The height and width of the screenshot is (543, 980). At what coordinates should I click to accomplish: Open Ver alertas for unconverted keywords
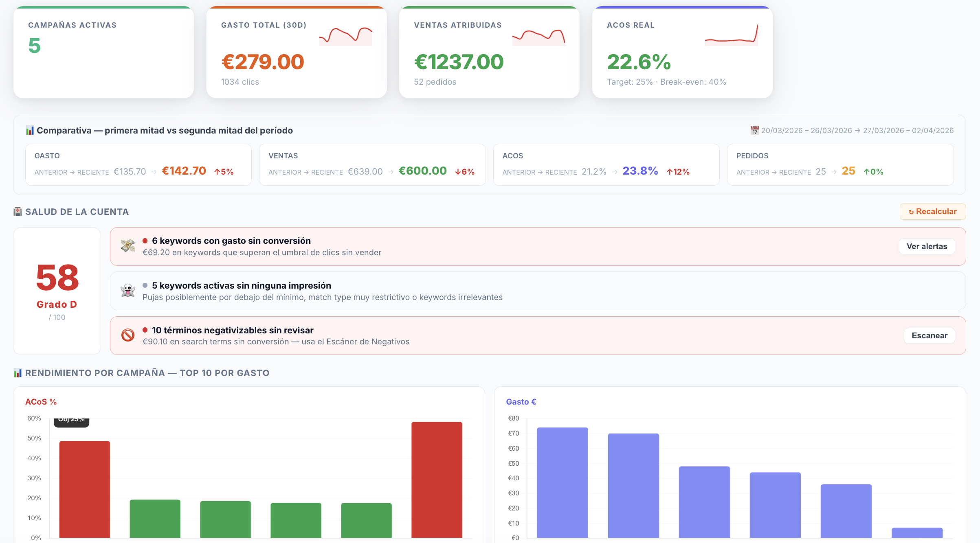coord(927,246)
